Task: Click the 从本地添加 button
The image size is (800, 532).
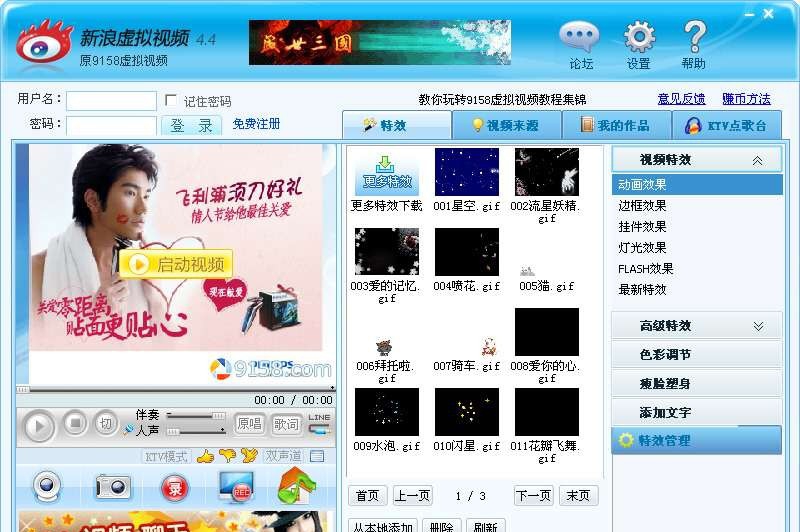Action: [383, 526]
